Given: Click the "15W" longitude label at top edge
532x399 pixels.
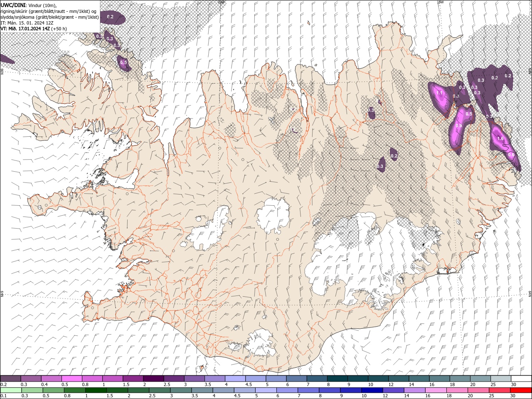Looking at the screenshot, I should pyautogui.click(x=440, y=2).
